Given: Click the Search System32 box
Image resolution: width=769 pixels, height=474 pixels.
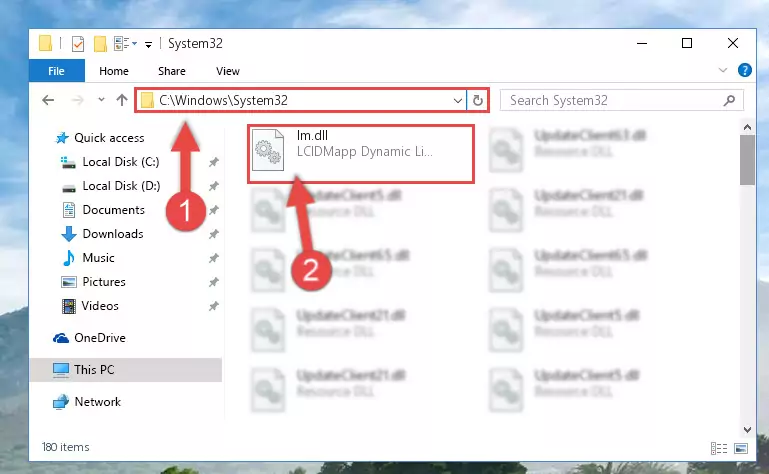Looking at the screenshot, I should (x=621, y=101).
